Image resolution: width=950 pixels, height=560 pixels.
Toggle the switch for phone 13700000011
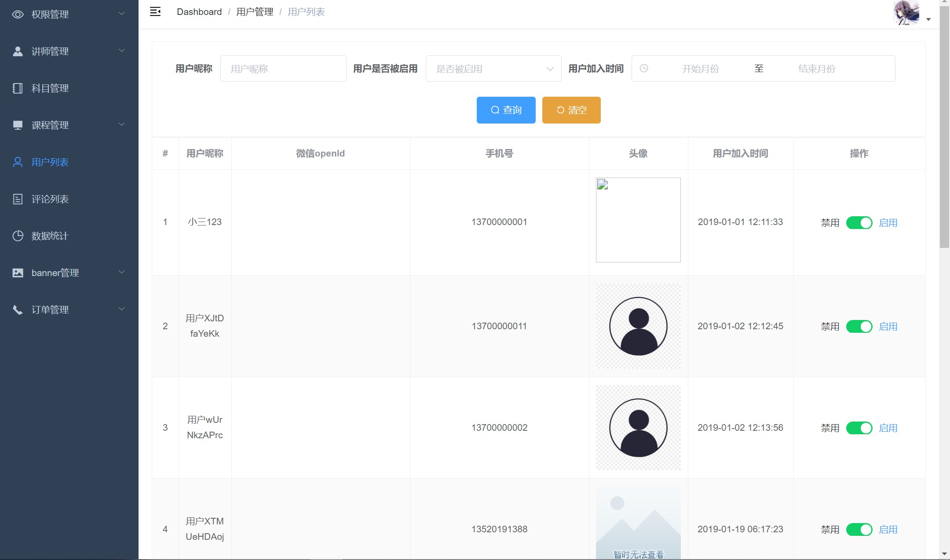click(859, 327)
